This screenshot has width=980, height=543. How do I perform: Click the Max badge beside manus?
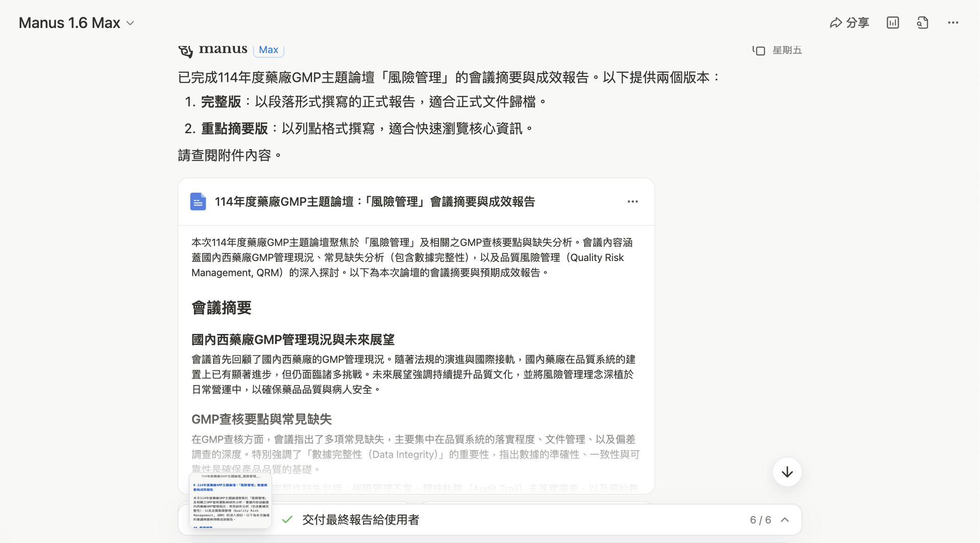tap(268, 50)
